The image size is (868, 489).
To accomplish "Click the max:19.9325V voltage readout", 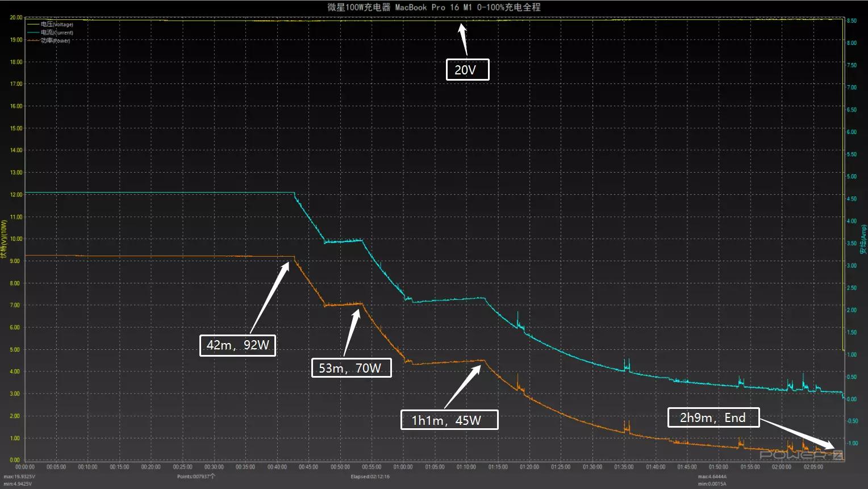I will point(19,477).
